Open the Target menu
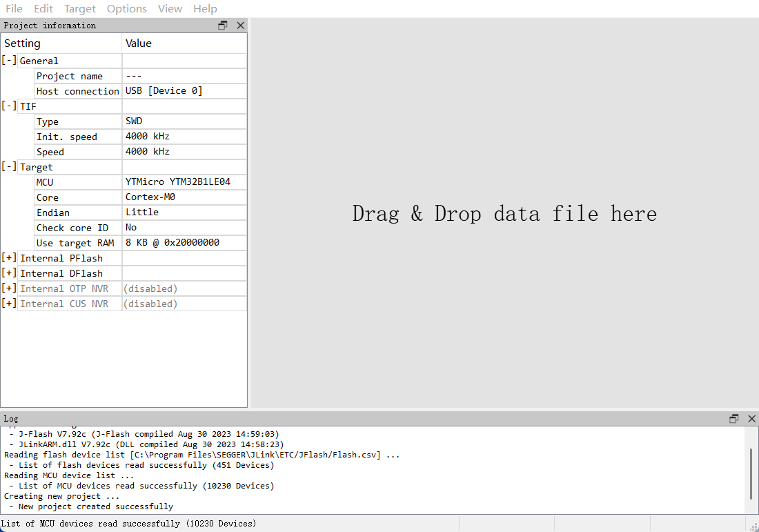This screenshot has width=759, height=532. coord(79,9)
